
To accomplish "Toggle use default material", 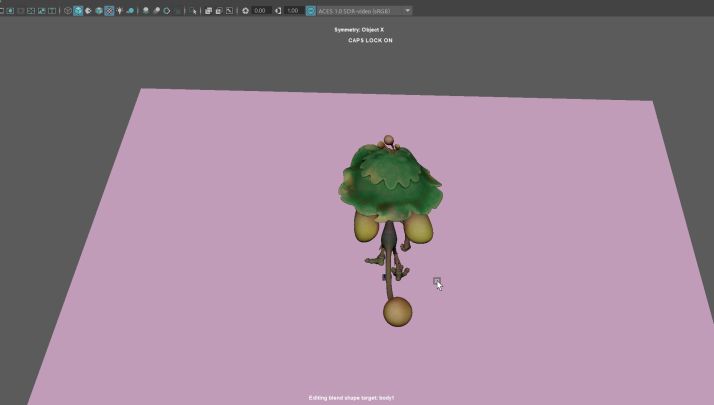I will (88, 10).
